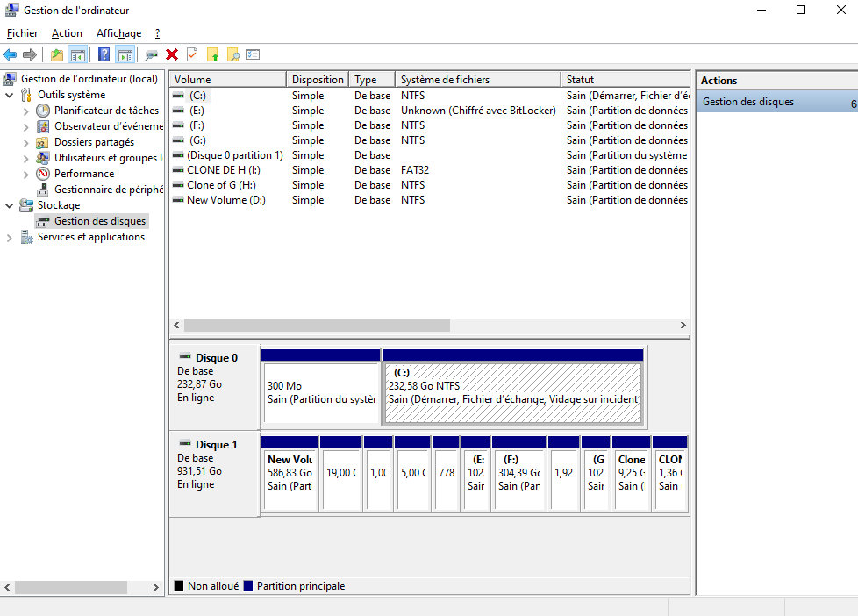Toggle the Show/Hide console tree icon
This screenshot has width=858, height=616.
tap(77, 55)
